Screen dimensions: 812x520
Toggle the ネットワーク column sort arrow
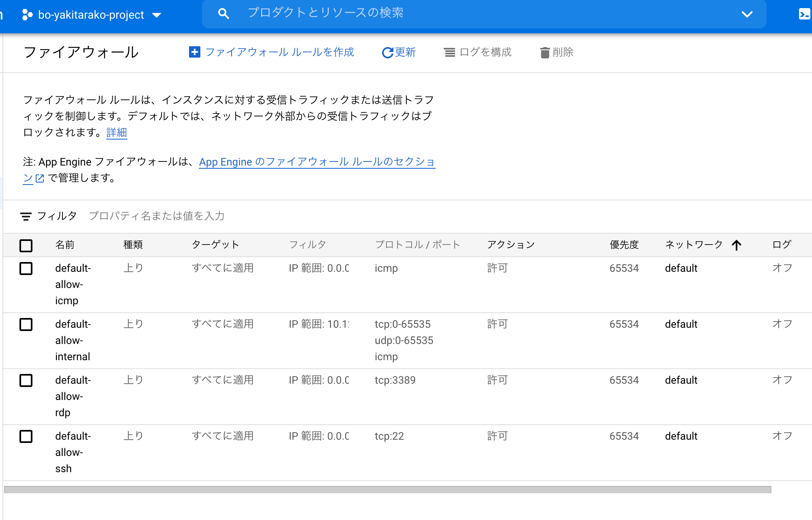click(737, 245)
